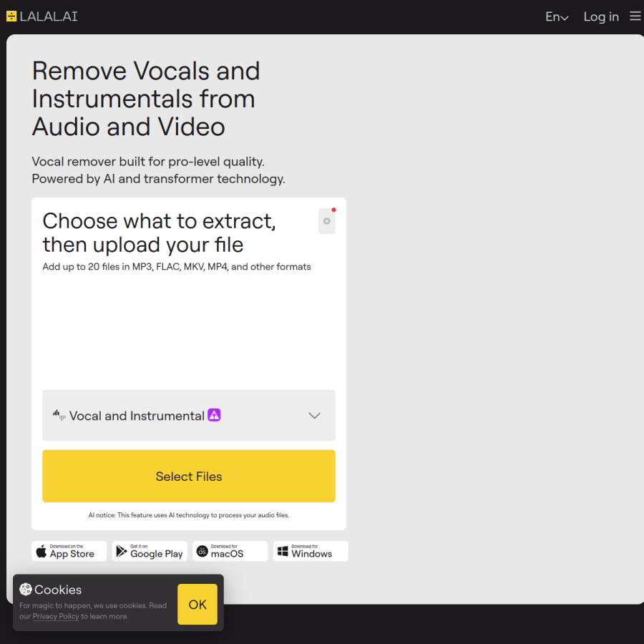Click the chevron arrow in the stem selector

(314, 416)
